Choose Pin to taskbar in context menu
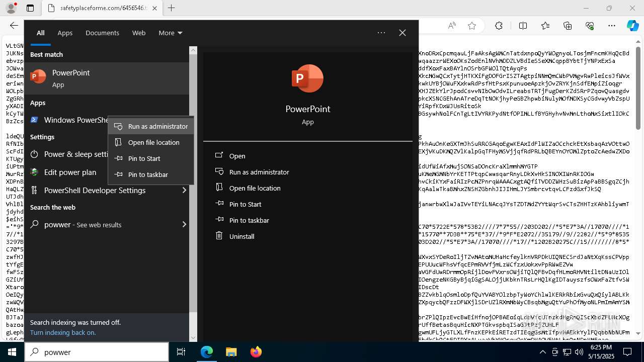This screenshot has width=644, height=362. [151, 174]
